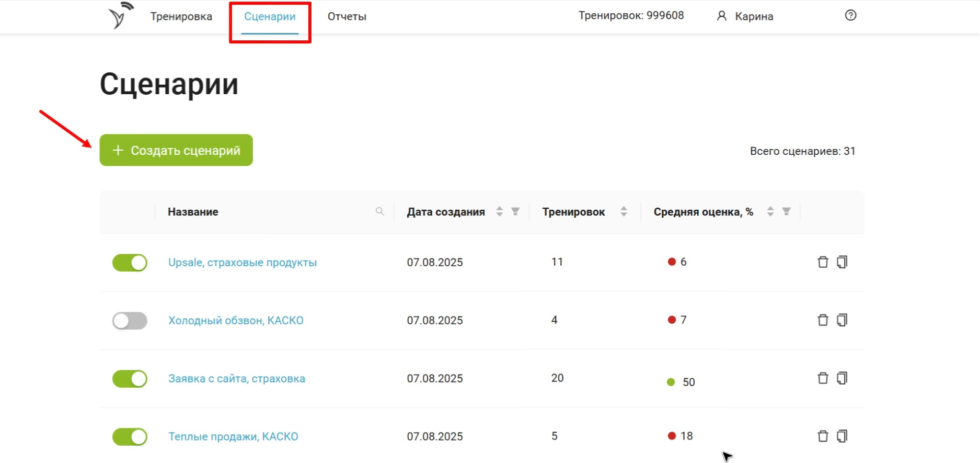980x463 pixels.
Task: Copy the Заявка с сайта, страховка scenario
Action: pos(842,378)
